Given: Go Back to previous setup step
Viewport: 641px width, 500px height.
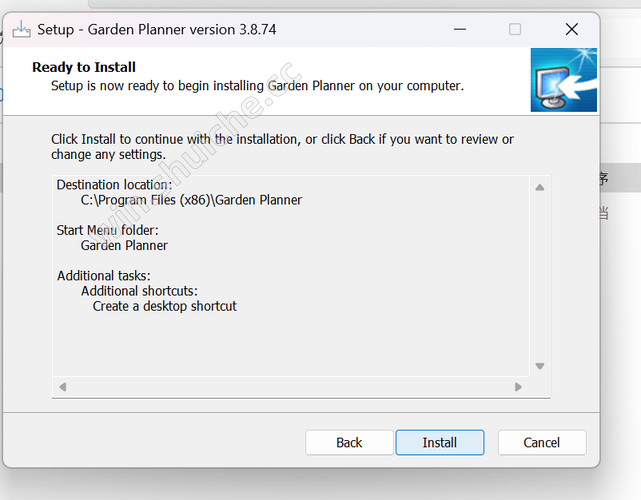Looking at the screenshot, I should click(349, 442).
